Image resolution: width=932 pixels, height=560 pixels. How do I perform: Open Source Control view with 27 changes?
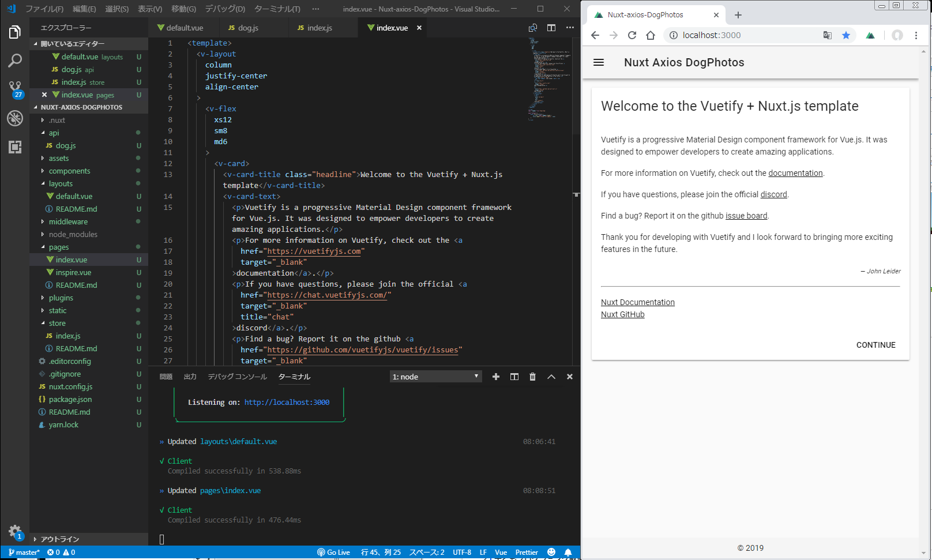pos(15,89)
